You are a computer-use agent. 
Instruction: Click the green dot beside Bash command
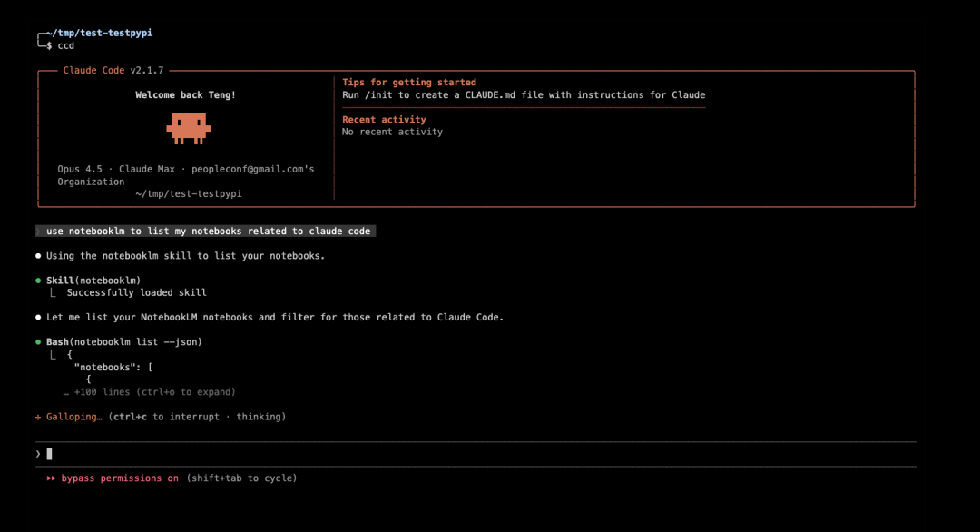click(x=38, y=342)
